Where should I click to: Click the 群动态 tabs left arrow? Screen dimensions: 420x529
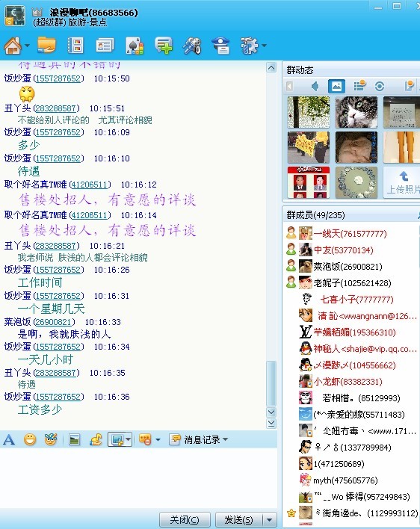pyautogui.click(x=289, y=87)
